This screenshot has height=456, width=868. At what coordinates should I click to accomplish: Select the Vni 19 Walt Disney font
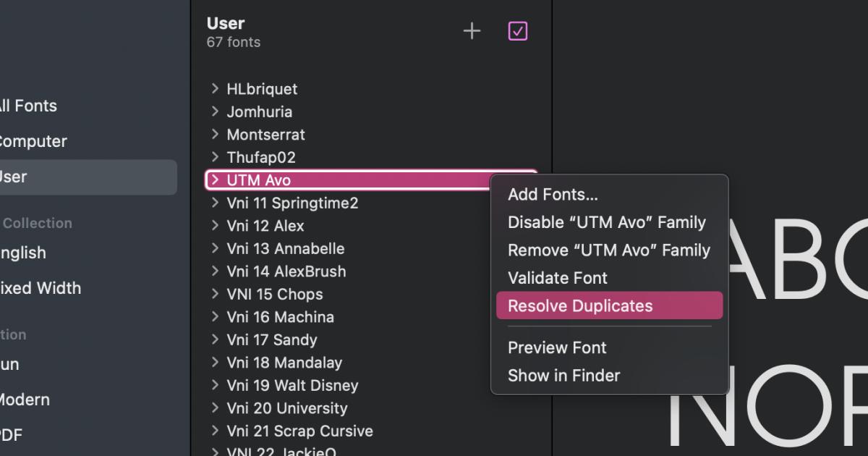coord(292,385)
